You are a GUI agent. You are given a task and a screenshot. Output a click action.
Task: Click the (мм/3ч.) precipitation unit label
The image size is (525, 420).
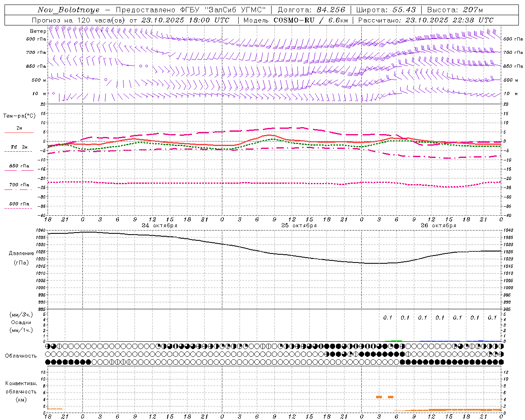[21, 315]
